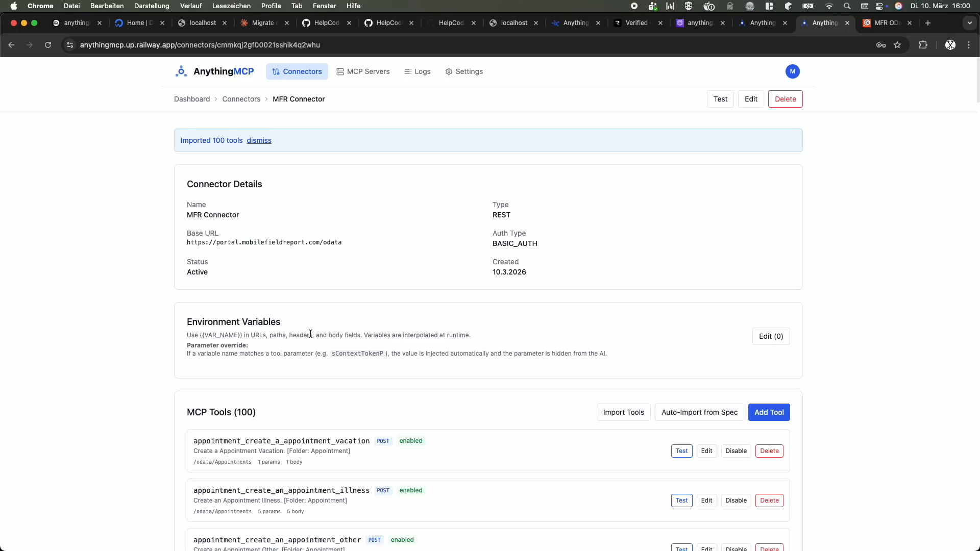Open the Fenster menu
The height and width of the screenshot is (551, 980).
coord(324,6)
